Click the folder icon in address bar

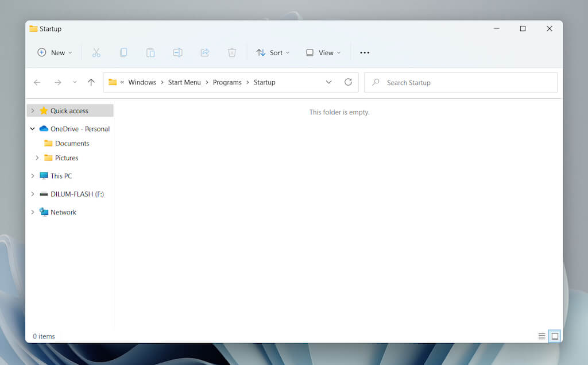113,82
